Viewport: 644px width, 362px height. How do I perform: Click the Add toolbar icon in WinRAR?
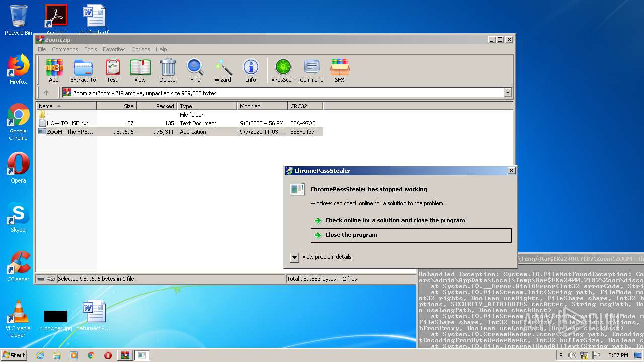point(54,70)
